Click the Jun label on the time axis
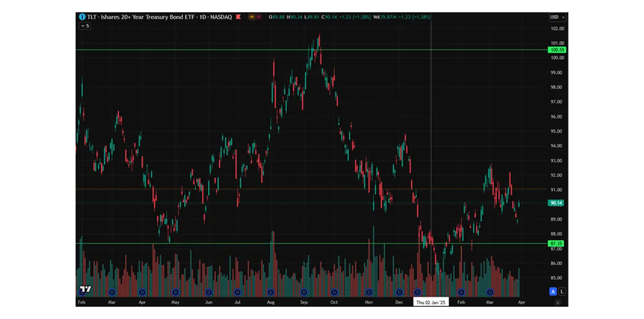The height and width of the screenshot is (319, 644). [x=209, y=303]
